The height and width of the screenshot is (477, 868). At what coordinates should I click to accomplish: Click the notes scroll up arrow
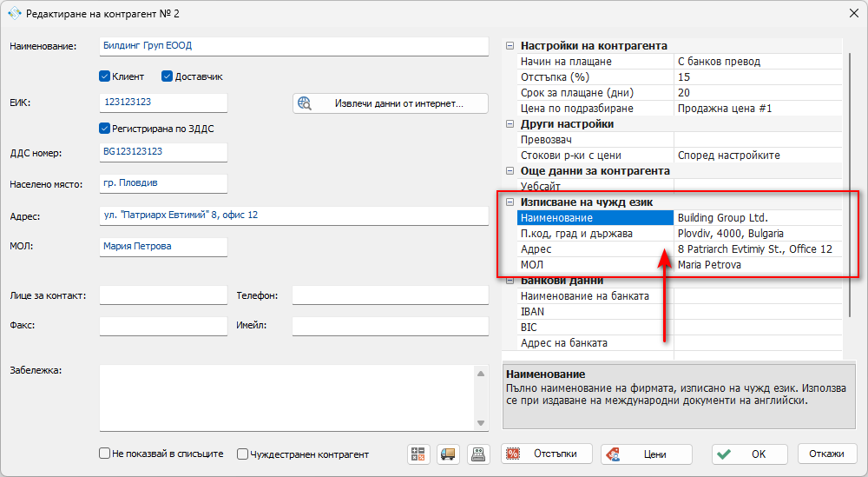pyautogui.click(x=481, y=374)
